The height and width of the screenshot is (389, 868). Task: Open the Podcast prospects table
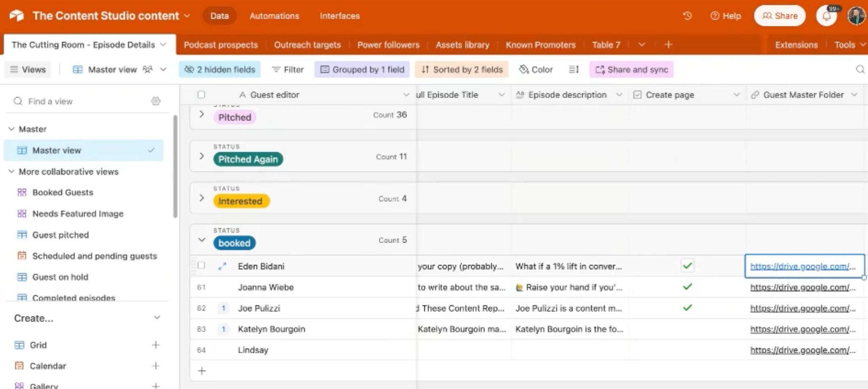220,45
